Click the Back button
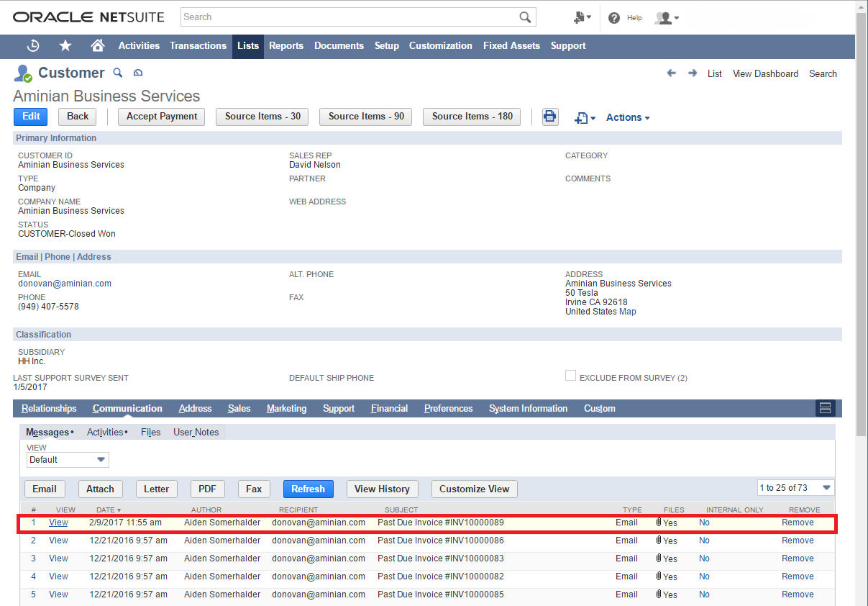 pos(78,117)
